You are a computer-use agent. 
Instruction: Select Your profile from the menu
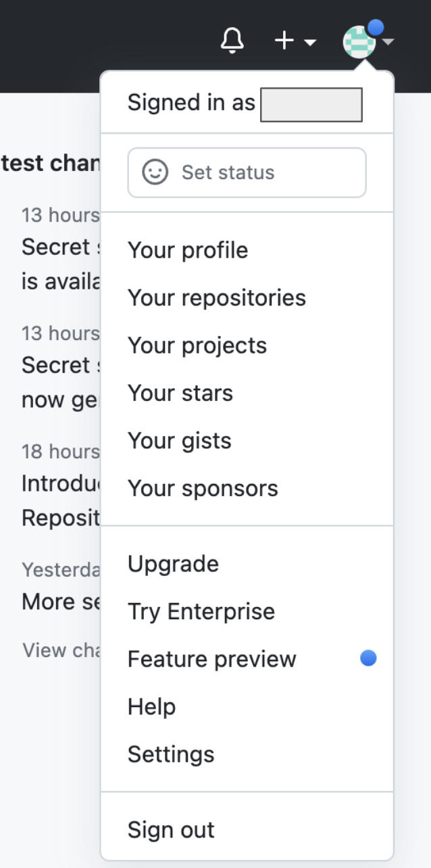pos(188,249)
